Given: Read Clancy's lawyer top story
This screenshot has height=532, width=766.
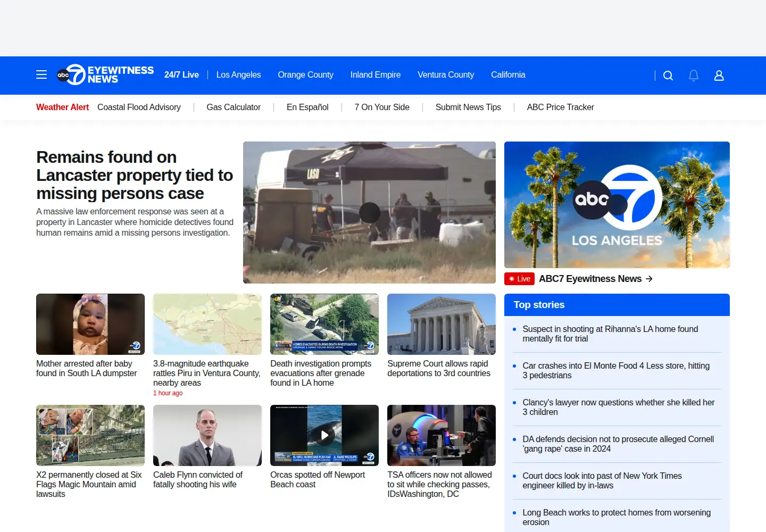Looking at the screenshot, I should coord(618,408).
